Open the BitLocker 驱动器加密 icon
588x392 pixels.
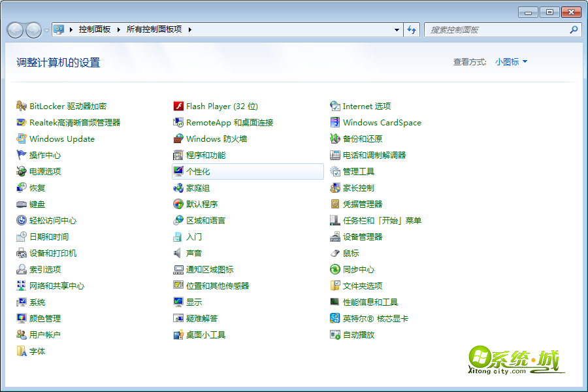pyautogui.click(x=22, y=106)
